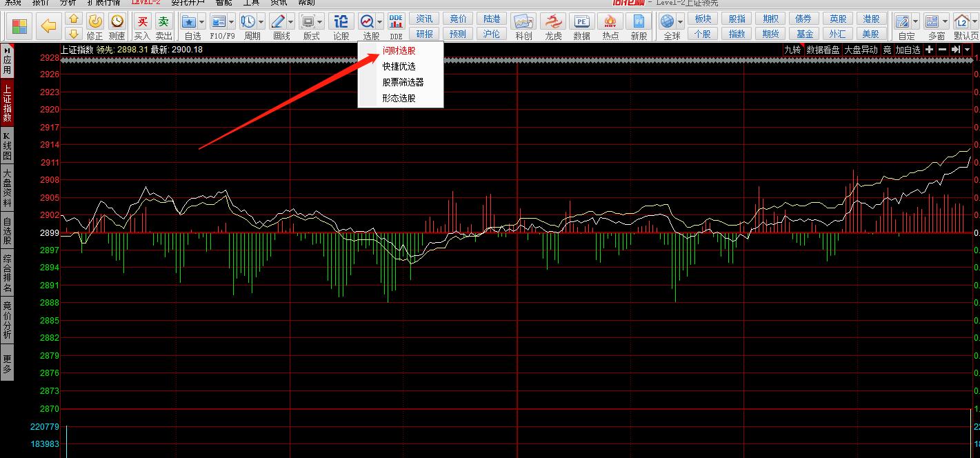Image resolution: width=980 pixels, height=458 pixels.
Task: Click the DDE chart icon
Action: click(396, 23)
